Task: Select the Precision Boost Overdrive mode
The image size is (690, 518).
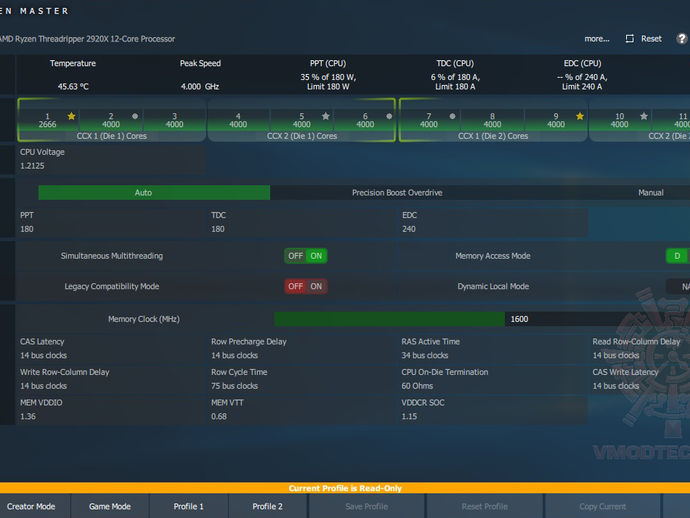Action: (397, 193)
